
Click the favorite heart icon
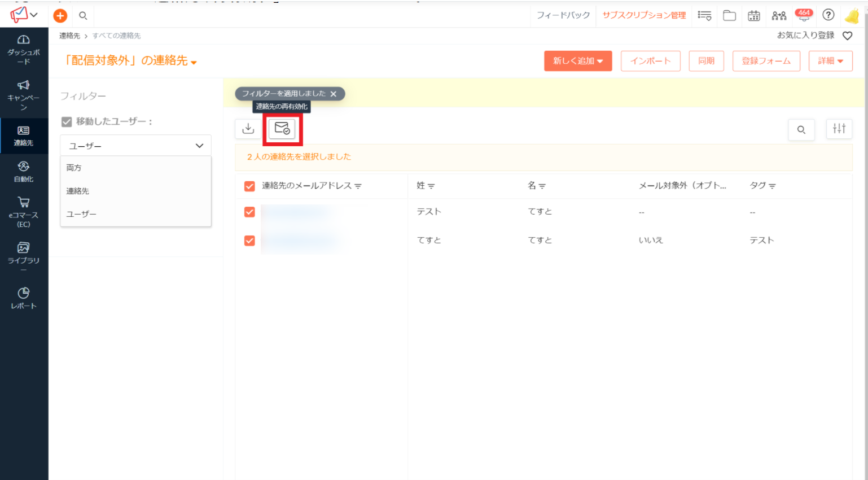click(x=847, y=36)
